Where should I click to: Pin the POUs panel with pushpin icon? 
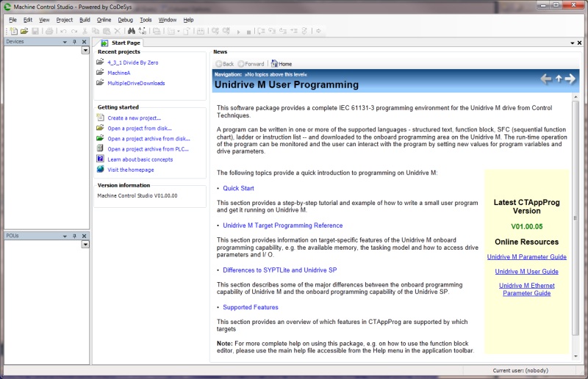(x=75, y=237)
